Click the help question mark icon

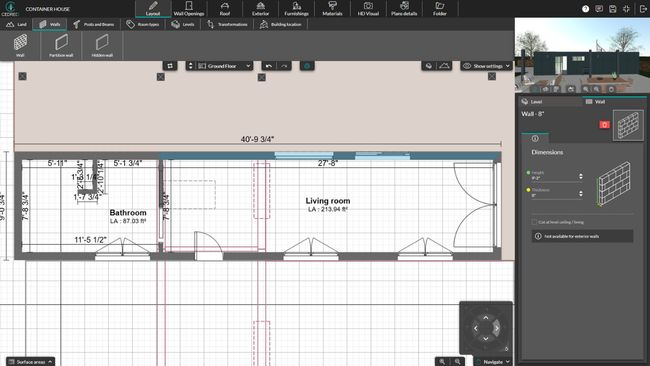[x=585, y=9]
